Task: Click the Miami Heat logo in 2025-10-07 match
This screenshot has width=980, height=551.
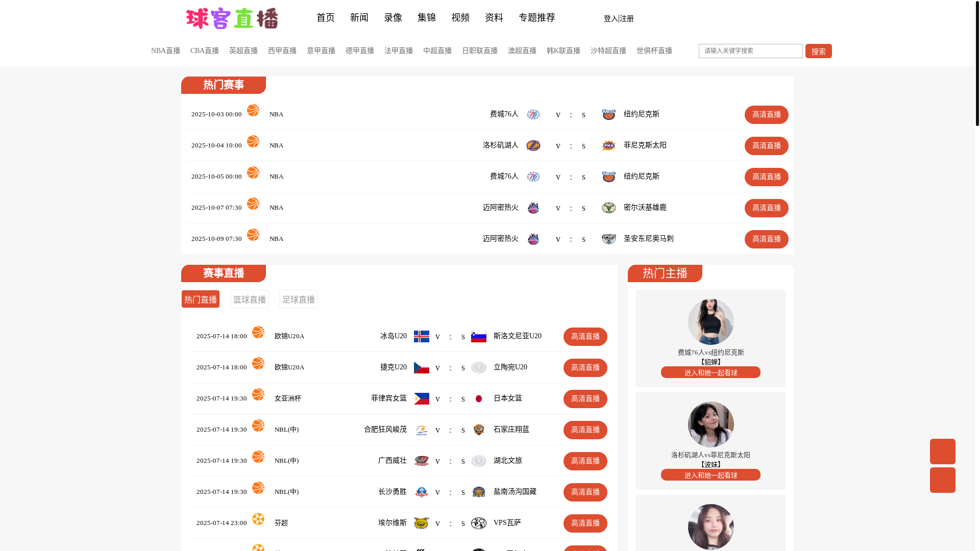Action: 533,208
